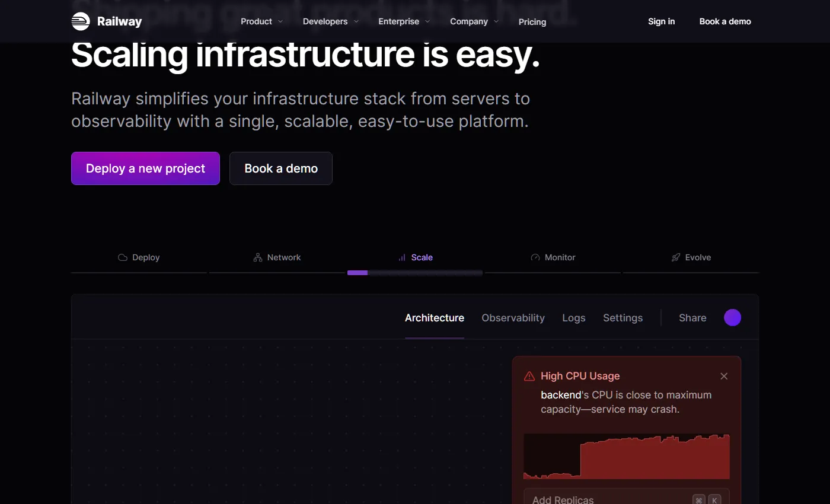Select the Deploy cloud icon
Image resolution: width=830 pixels, height=504 pixels.
coord(123,257)
